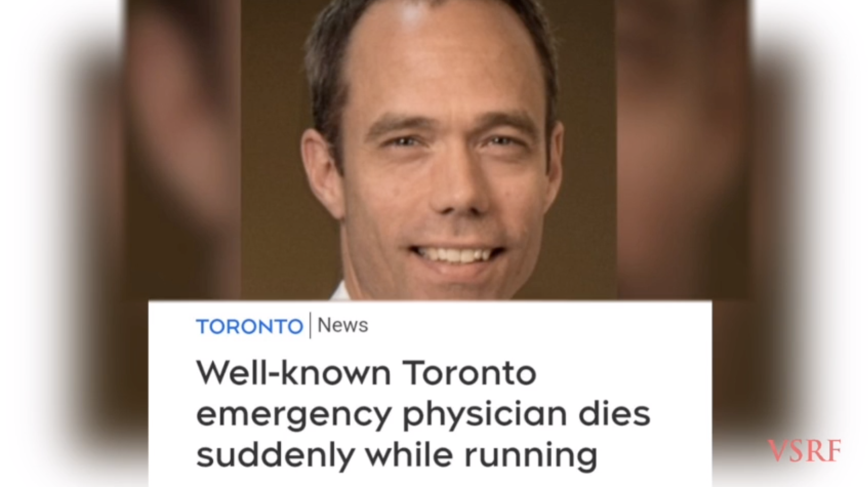Click the headline line "Well-known Toronto"
Image resolution: width=868 pixels, height=487 pixels.
pyautogui.click(x=366, y=372)
